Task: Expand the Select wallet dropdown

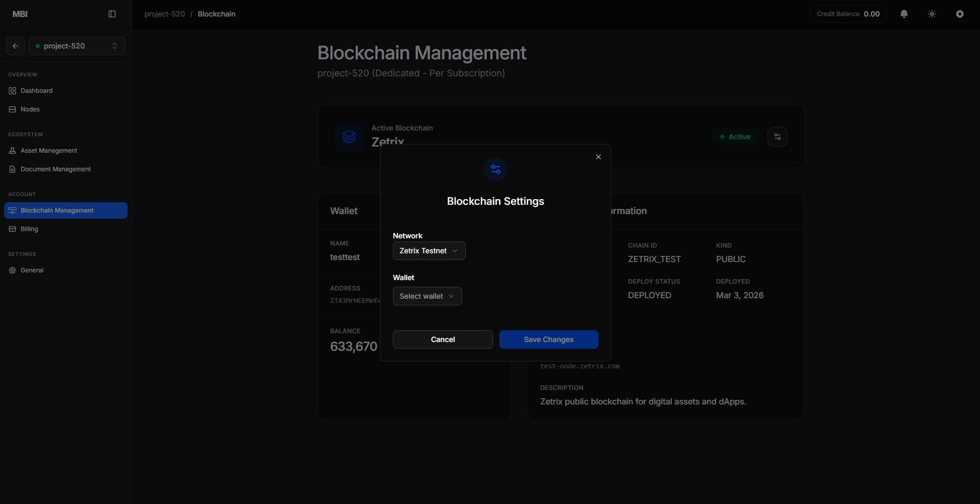Action: pyautogui.click(x=427, y=296)
